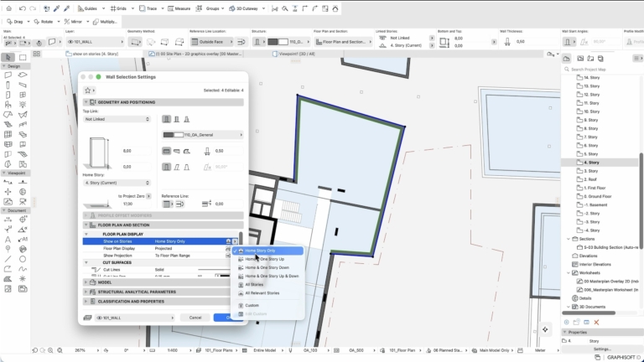
Task: Select the Pick Up Parameters eyedropper
Action: coord(57,8)
